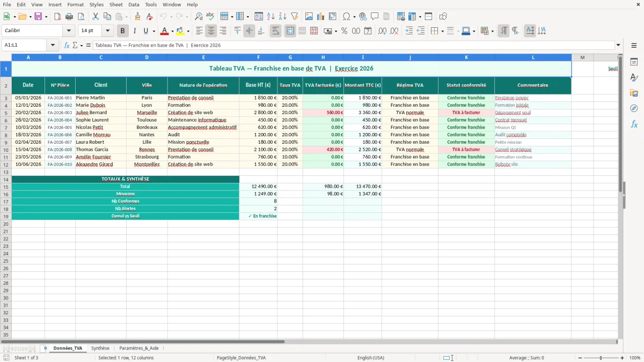Screen dimensions: 644x362
Task: Open the sidebar Gallery panel
Action: point(634,93)
